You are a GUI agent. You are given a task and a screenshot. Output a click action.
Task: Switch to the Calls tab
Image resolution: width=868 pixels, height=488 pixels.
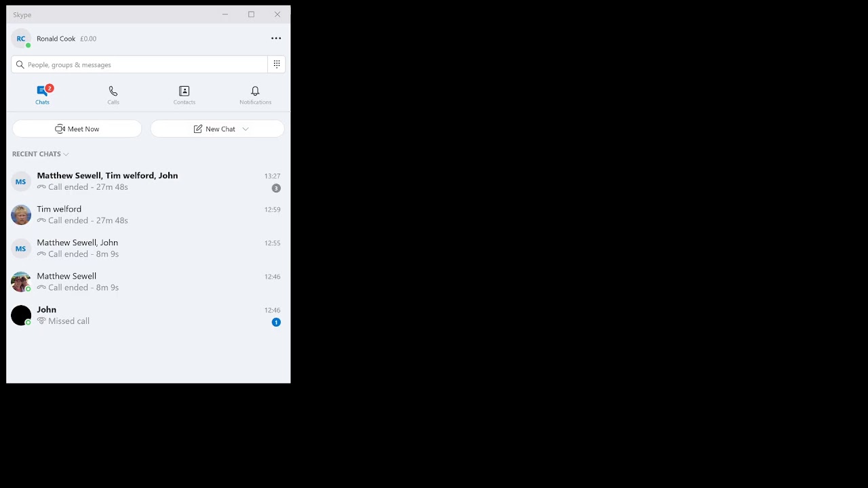click(x=113, y=95)
